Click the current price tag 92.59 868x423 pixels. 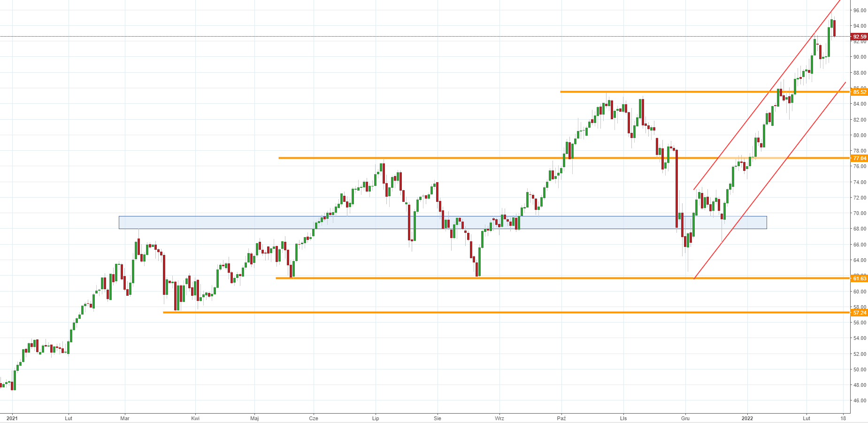[x=859, y=37]
